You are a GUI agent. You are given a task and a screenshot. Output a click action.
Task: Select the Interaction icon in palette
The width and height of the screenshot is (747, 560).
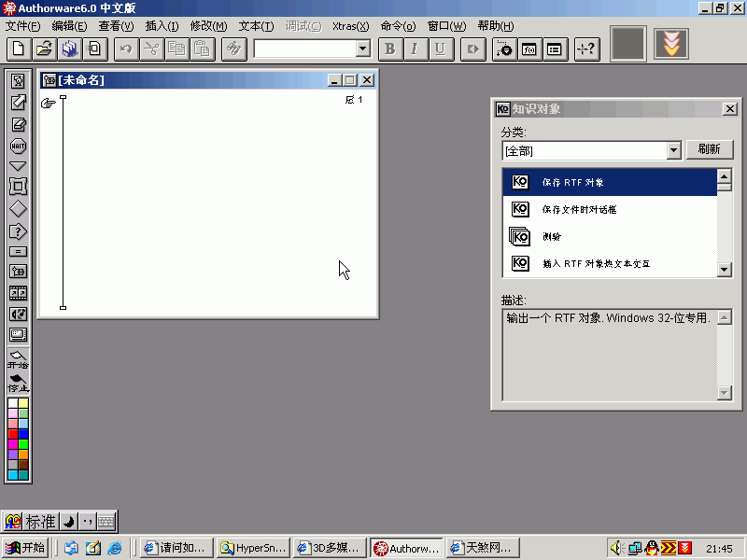click(18, 231)
